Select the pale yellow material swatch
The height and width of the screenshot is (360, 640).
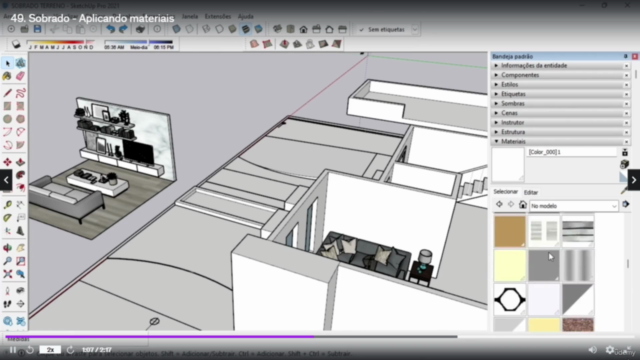click(510, 266)
